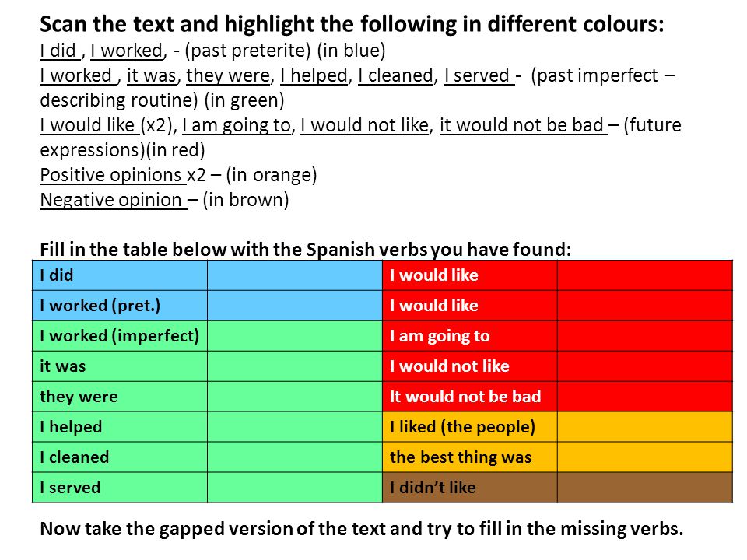Click the underlined 'Negative opinion' text
The width and height of the screenshot is (747, 560).
pos(110,200)
